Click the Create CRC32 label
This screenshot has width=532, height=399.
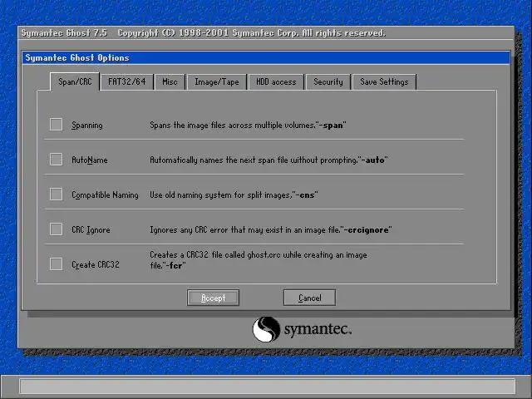point(96,264)
